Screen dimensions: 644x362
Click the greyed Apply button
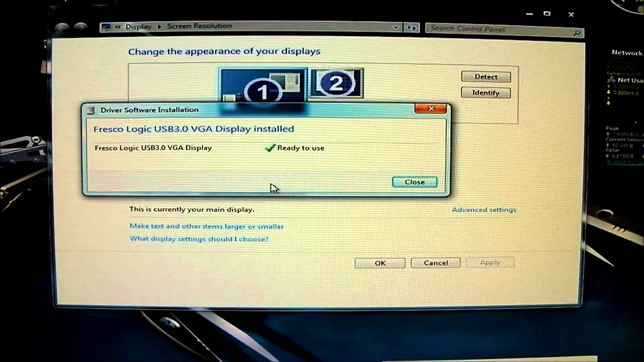[490, 262]
